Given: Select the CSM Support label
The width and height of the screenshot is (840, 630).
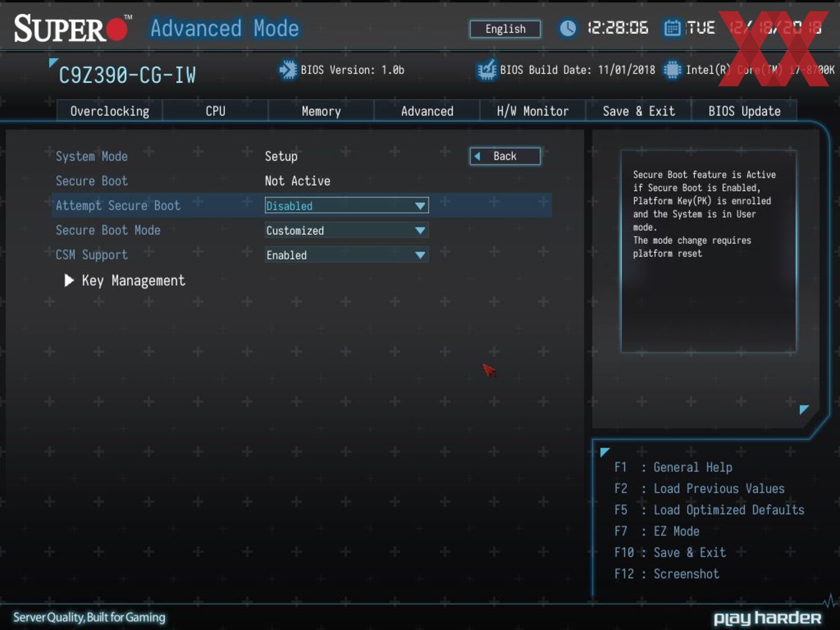Looking at the screenshot, I should [91, 255].
